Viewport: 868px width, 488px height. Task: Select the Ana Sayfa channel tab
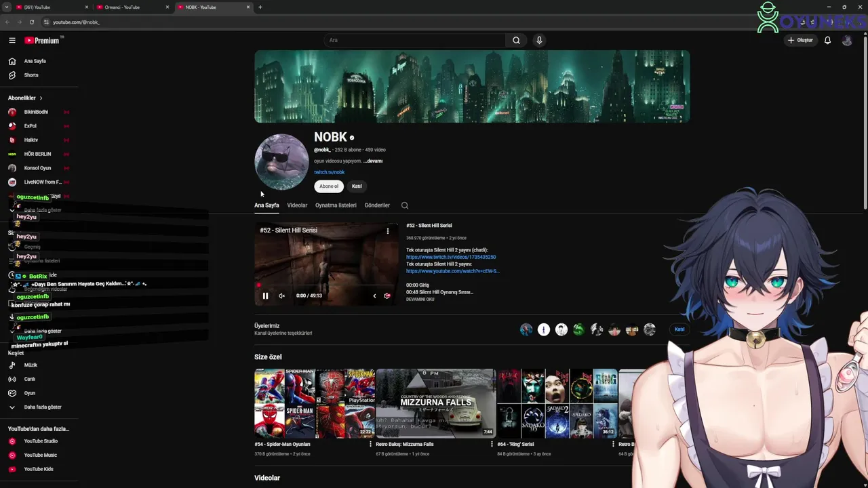pyautogui.click(x=267, y=205)
